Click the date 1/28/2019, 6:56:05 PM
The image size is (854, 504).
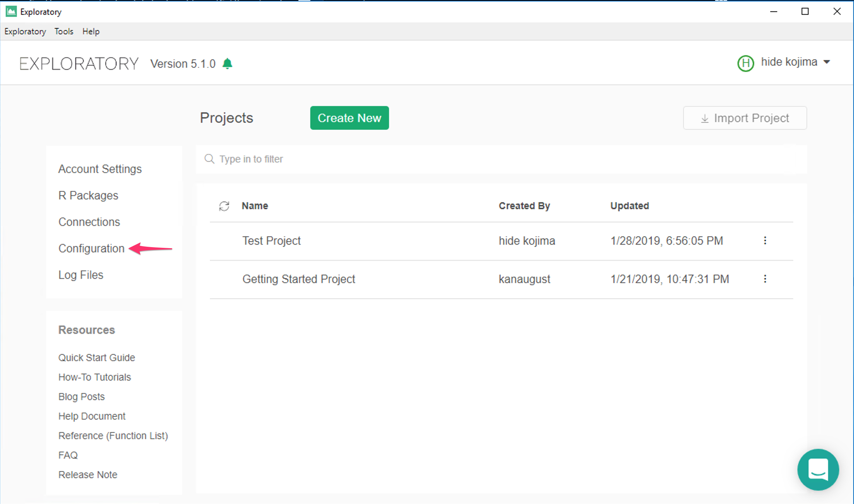(x=666, y=241)
